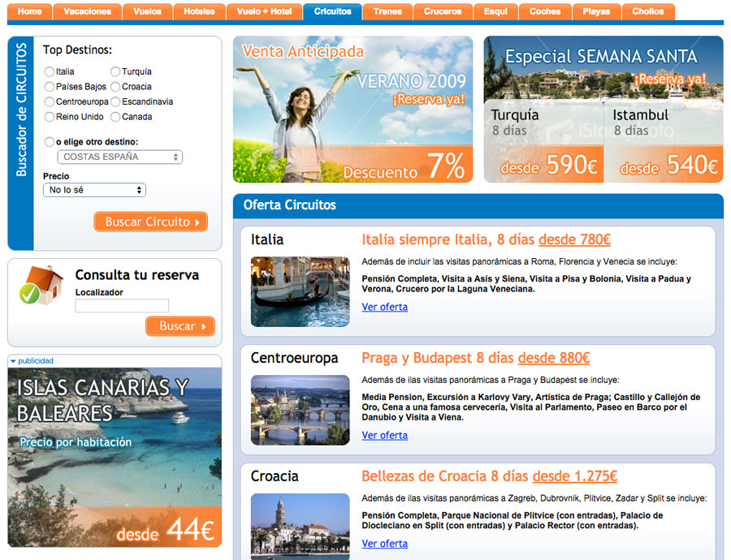The image size is (731, 560).
Task: Select the Croacia destination radio button
Action: (115, 87)
